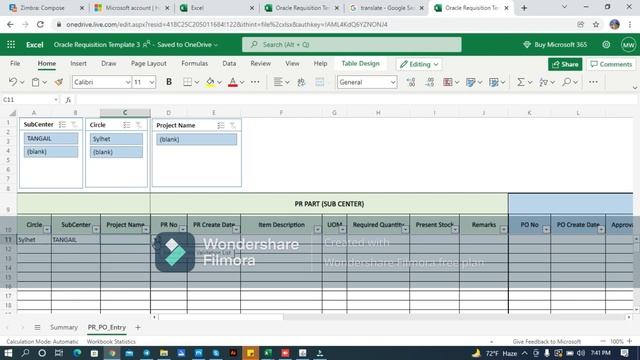Viewport: 640px width, 360px height.
Task: Click Workbook Statistics in status bar
Action: pos(111,341)
